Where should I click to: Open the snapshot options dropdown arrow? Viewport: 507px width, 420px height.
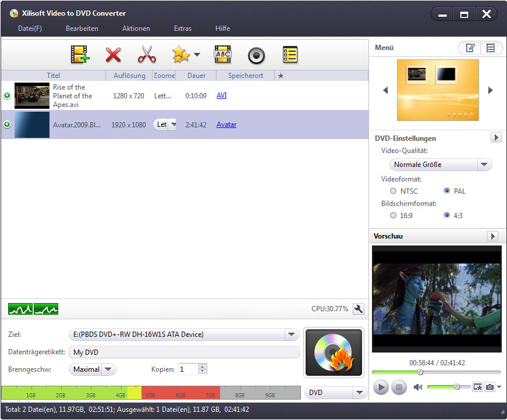point(499,387)
